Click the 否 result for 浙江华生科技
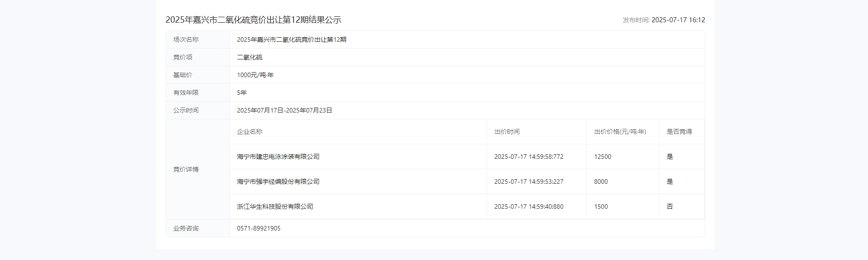The height and width of the screenshot is (260, 868). (669, 206)
